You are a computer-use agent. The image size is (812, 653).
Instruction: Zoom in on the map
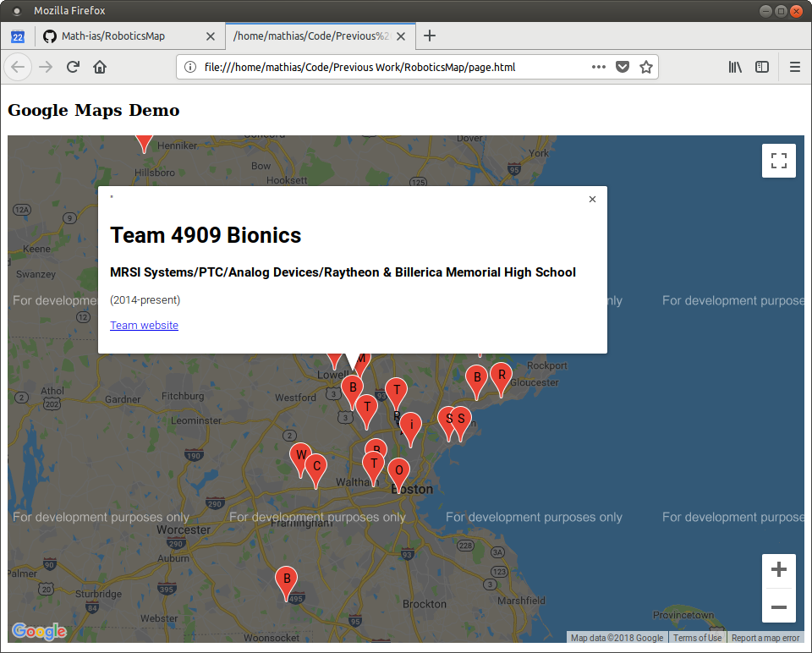pyautogui.click(x=778, y=570)
